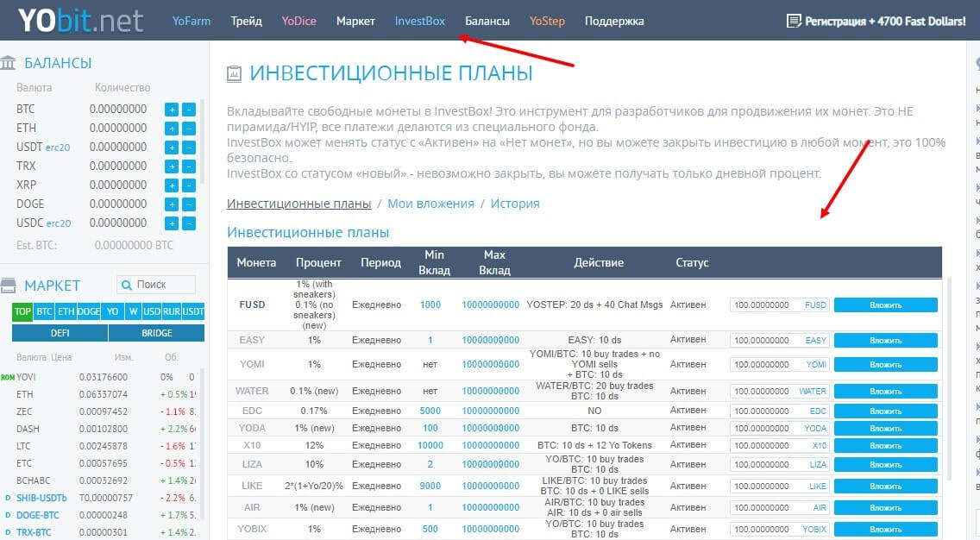Select the TOP market tab

tap(22, 311)
